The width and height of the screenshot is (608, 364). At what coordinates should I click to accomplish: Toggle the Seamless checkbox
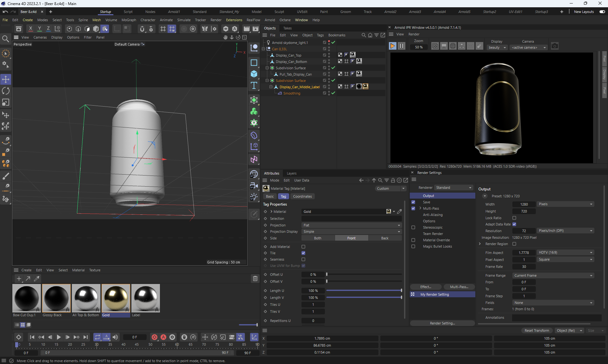tap(303, 259)
